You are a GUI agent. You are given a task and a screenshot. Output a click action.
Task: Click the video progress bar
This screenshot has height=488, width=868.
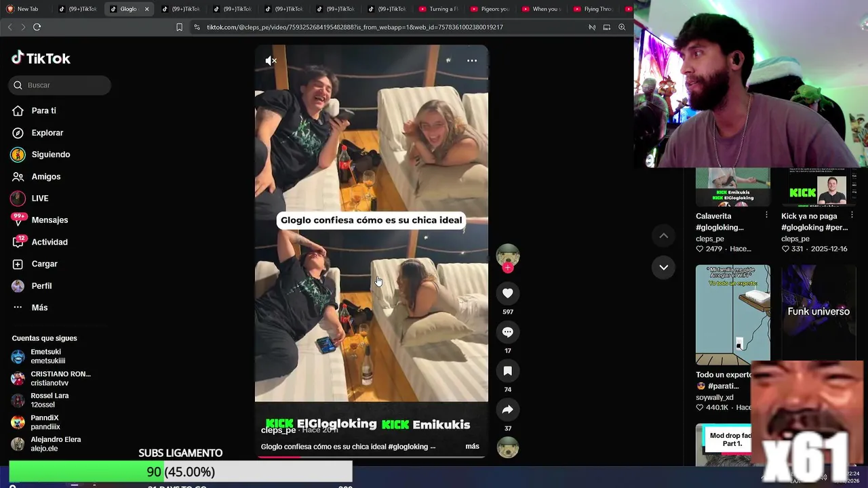click(x=372, y=457)
